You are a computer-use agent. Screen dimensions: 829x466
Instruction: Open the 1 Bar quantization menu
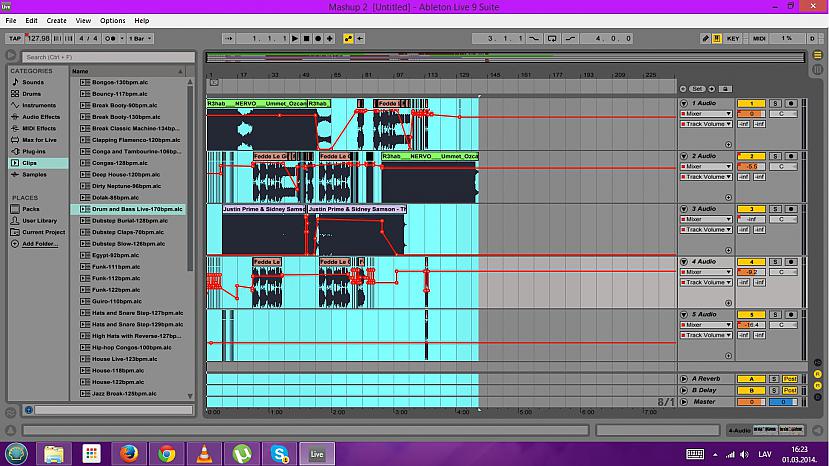click(140, 39)
